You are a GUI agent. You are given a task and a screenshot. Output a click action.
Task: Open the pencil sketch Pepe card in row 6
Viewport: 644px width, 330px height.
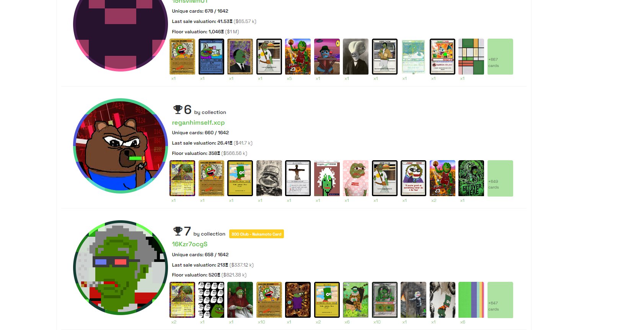(x=269, y=178)
